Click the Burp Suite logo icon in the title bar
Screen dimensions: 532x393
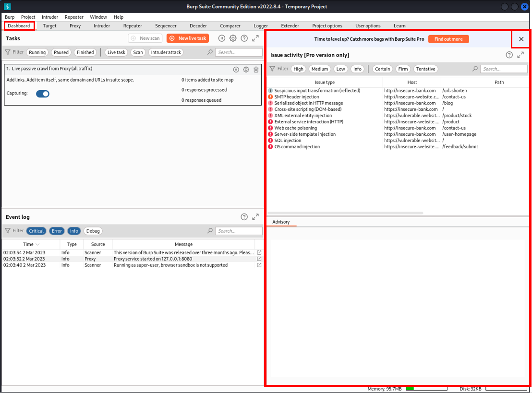(8, 6)
